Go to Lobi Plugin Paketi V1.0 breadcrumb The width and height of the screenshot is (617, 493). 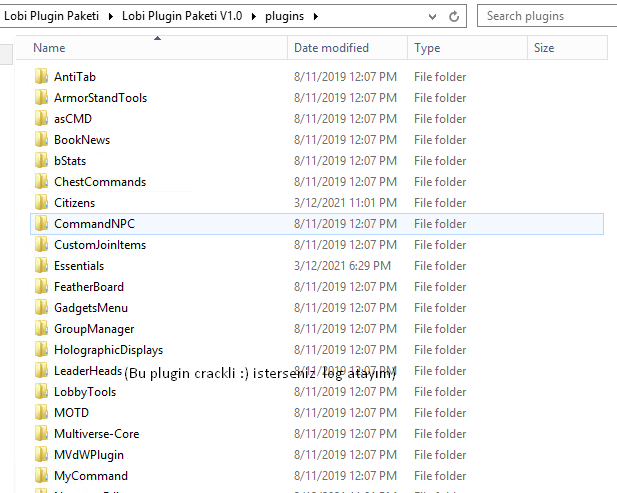coord(182,16)
